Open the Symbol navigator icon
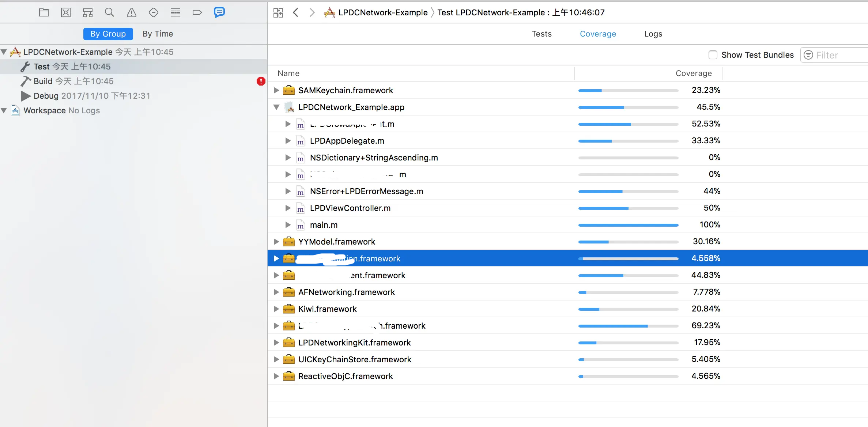The width and height of the screenshot is (868, 427). [88, 13]
